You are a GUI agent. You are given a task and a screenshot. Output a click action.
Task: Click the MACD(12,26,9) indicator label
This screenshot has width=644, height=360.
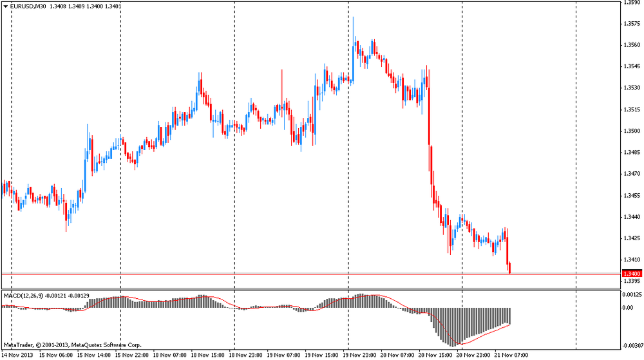coord(23,296)
